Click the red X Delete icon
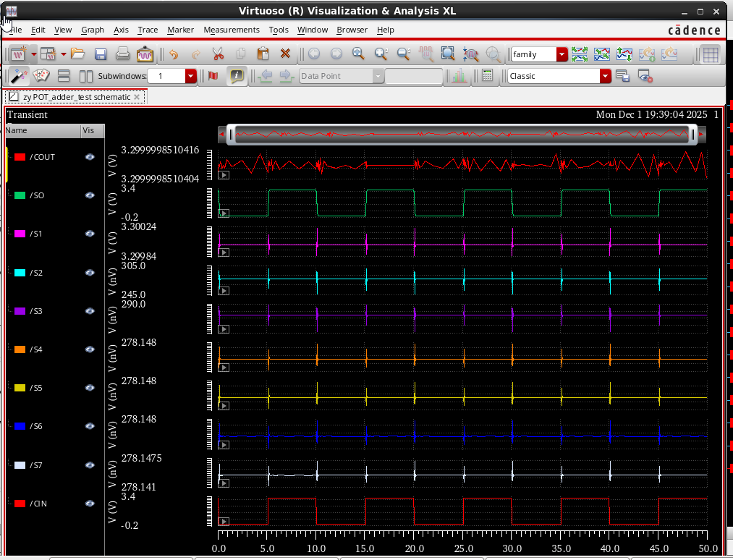This screenshot has height=560, width=733. tap(285, 54)
